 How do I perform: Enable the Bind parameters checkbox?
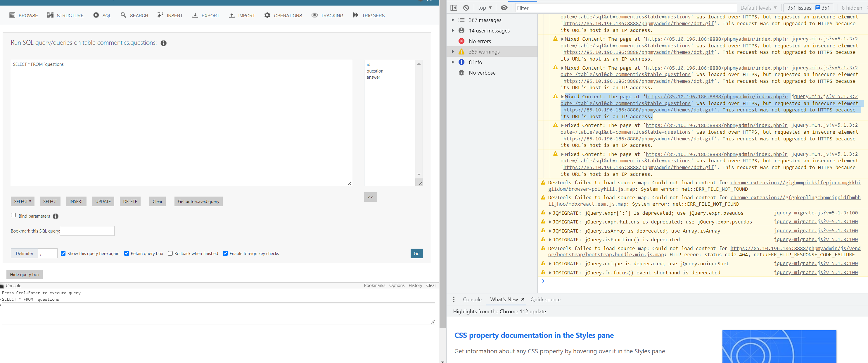[13, 215]
